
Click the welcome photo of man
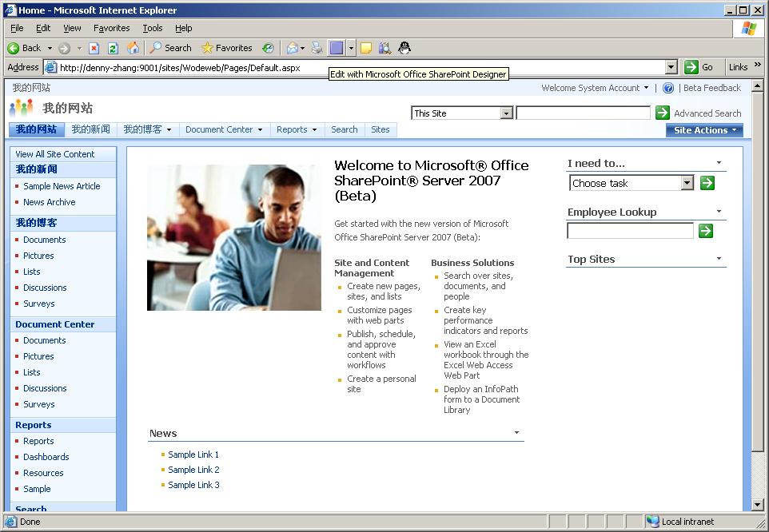pyautogui.click(x=234, y=237)
